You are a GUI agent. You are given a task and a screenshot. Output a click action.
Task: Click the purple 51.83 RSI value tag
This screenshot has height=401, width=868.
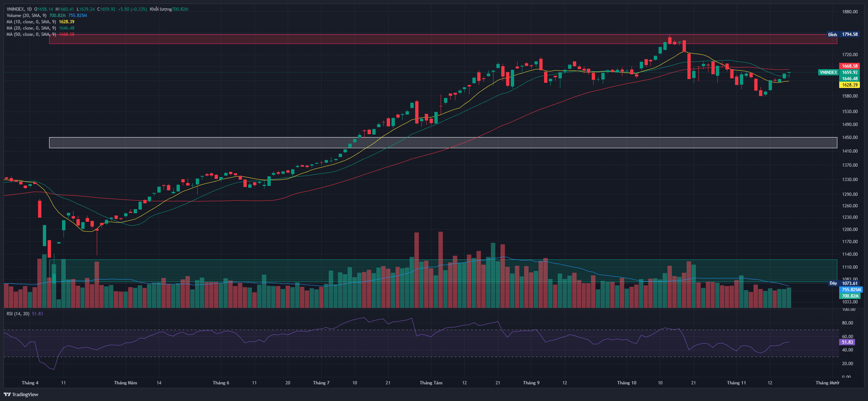click(847, 342)
